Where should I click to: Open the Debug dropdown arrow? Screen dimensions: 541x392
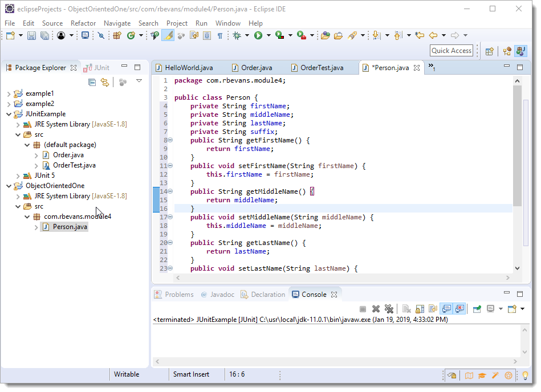click(247, 35)
